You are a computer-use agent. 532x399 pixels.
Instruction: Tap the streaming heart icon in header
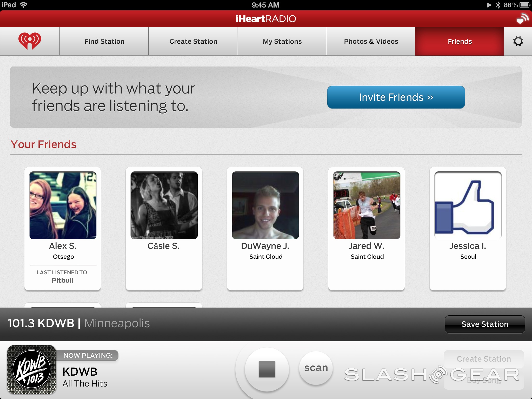(x=522, y=19)
